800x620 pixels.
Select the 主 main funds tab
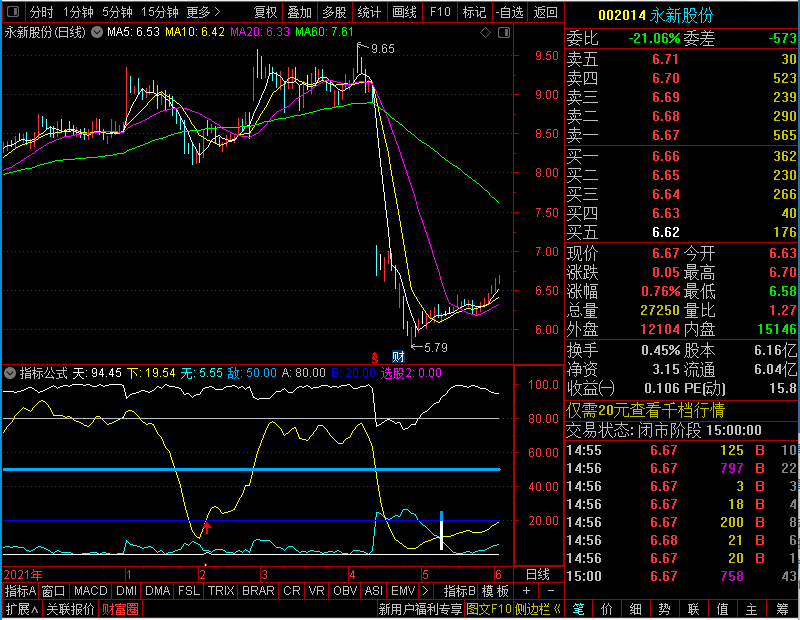751,609
